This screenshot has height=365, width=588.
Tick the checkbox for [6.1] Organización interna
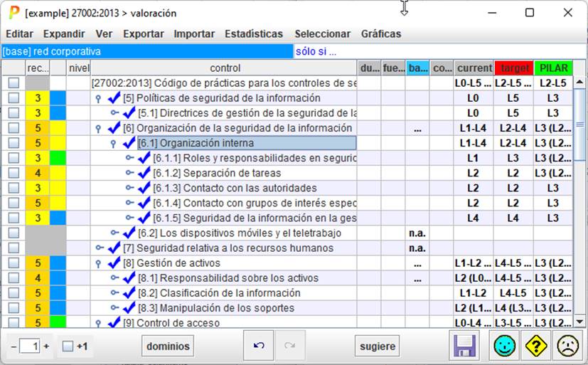14,143
